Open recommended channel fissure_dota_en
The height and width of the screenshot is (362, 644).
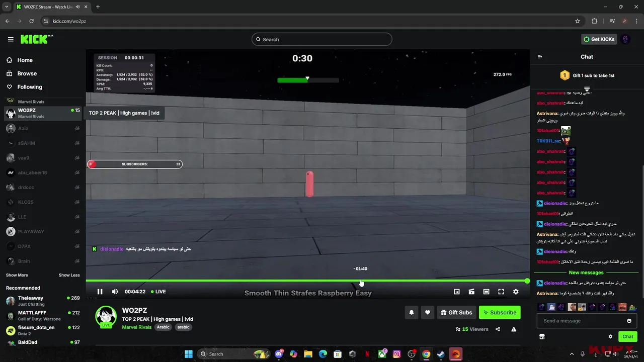coord(43,330)
